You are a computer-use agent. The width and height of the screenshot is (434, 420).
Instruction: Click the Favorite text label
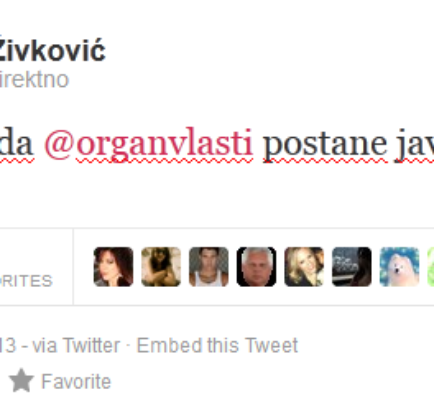(x=76, y=381)
